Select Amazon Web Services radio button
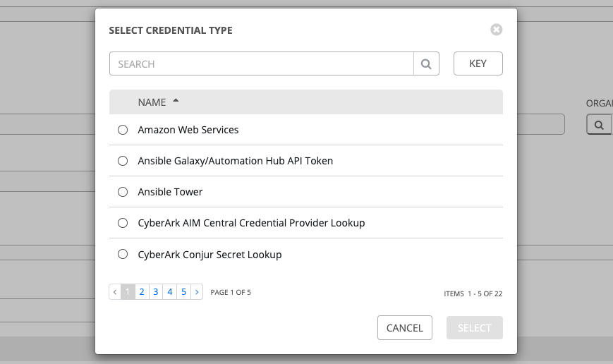Image resolution: width=613 pixels, height=364 pixels. pos(123,130)
